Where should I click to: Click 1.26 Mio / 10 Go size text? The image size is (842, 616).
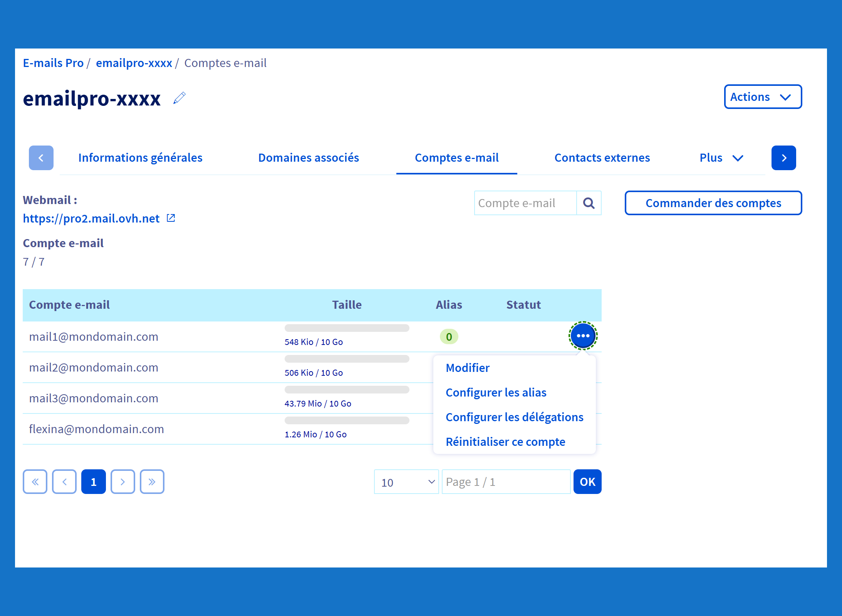[315, 434]
